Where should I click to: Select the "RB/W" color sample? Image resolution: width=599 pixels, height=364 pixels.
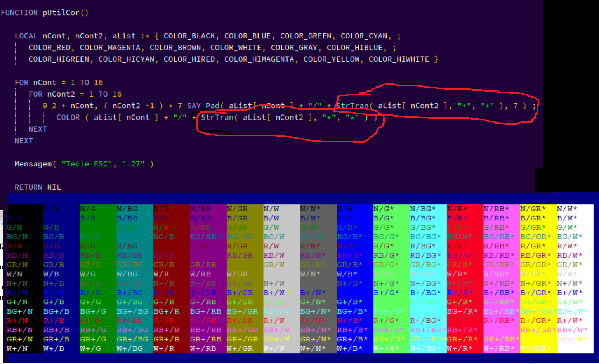click(274, 255)
